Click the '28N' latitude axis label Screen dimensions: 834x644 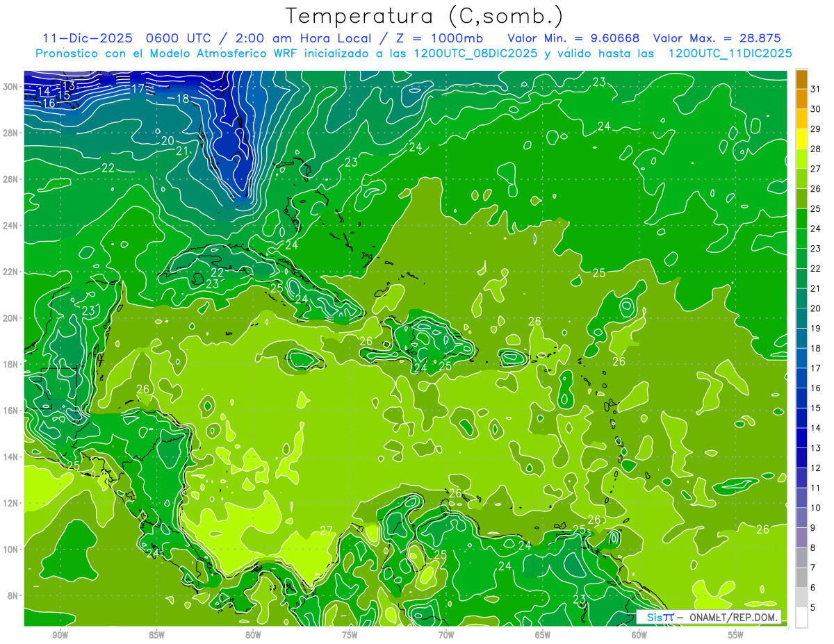(11, 133)
